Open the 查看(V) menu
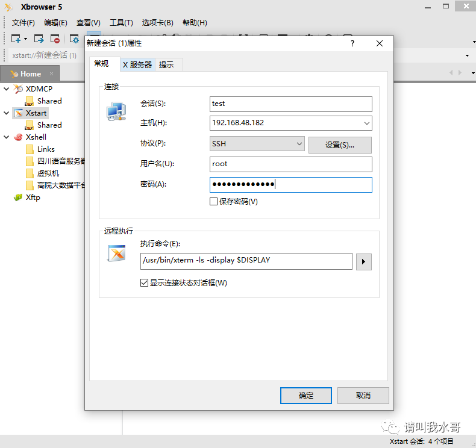 pos(89,23)
